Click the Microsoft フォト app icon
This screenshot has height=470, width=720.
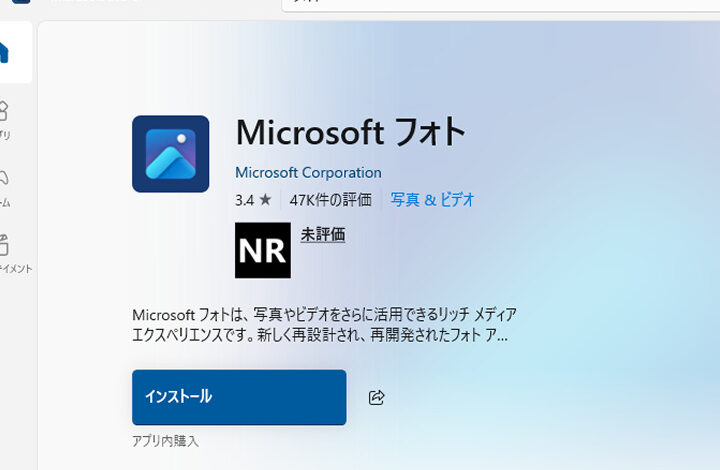tap(170, 154)
